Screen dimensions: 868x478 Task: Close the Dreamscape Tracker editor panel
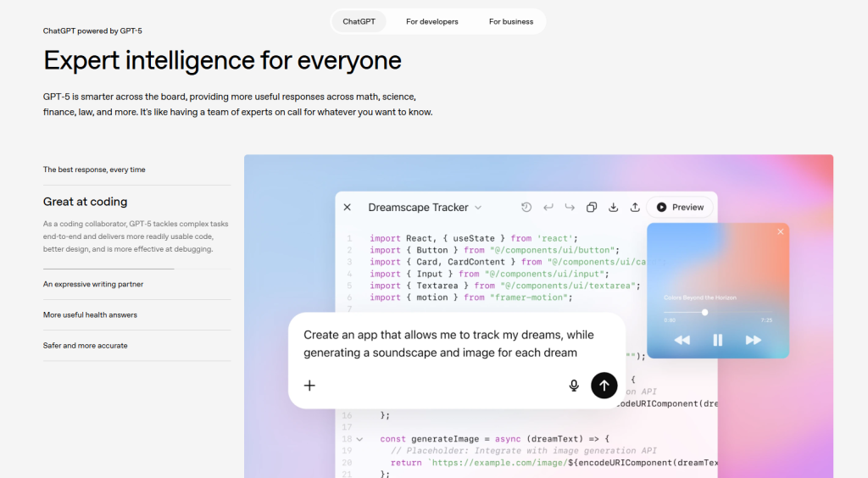click(347, 208)
